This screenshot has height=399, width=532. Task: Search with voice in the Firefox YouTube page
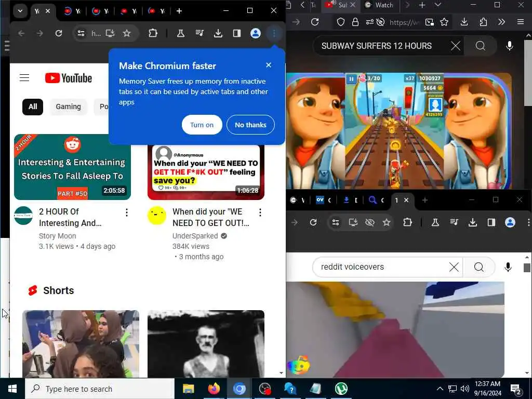point(509,46)
